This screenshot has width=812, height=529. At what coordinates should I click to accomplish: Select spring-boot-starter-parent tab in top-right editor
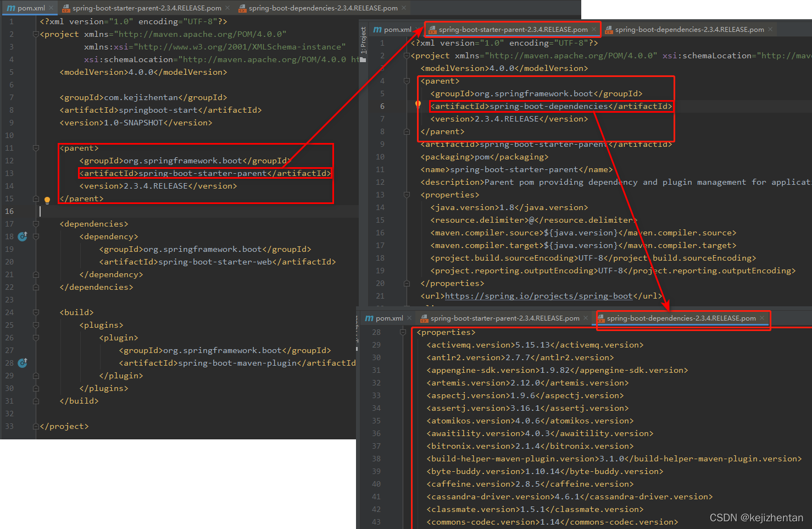coord(513,30)
